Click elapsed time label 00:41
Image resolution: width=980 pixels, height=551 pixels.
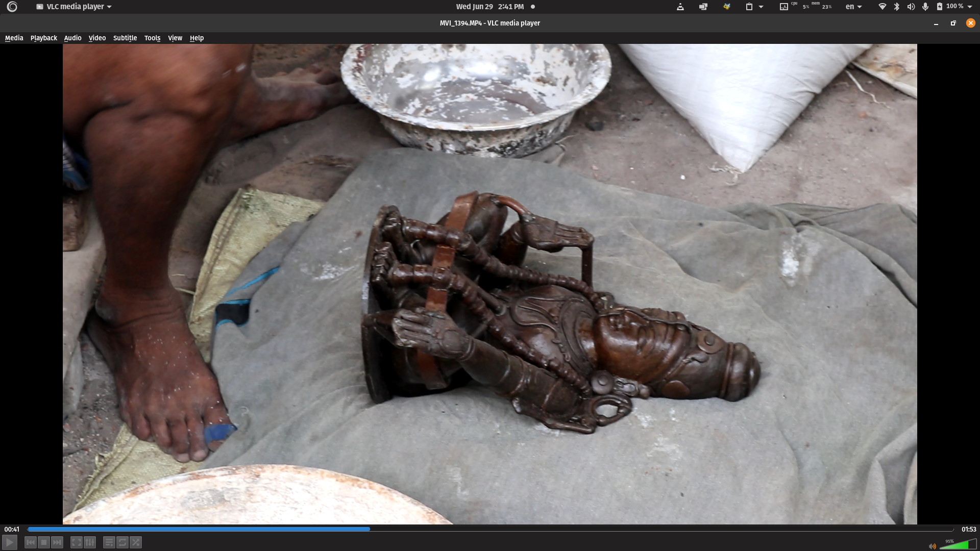click(x=12, y=529)
